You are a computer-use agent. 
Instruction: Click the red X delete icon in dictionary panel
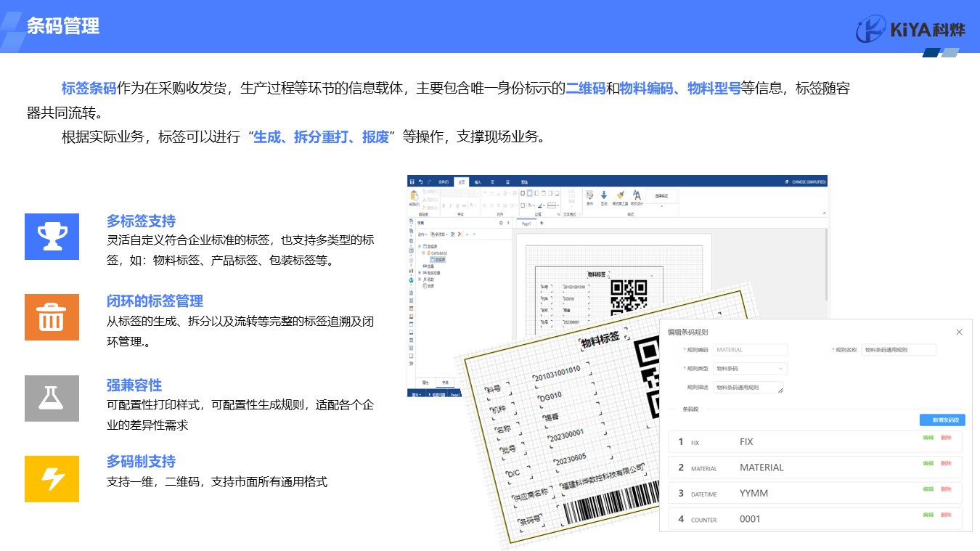460,234
